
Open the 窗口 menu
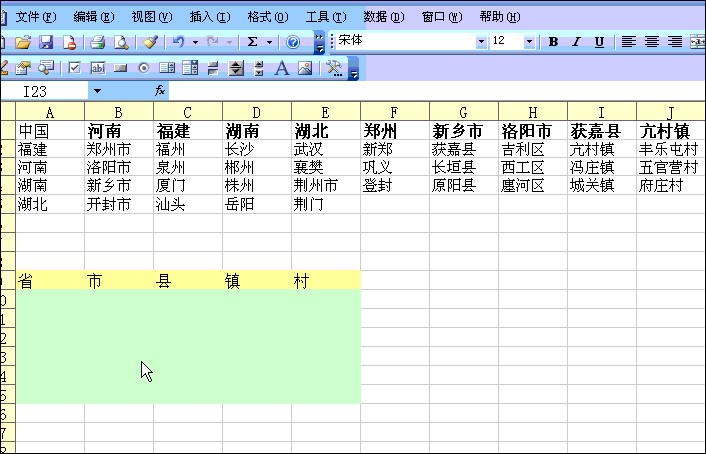[442, 17]
